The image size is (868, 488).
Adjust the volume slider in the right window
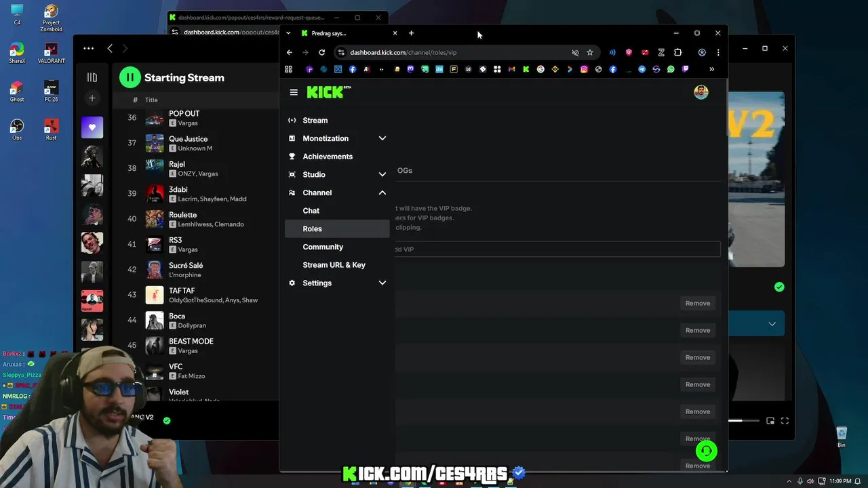(x=743, y=421)
